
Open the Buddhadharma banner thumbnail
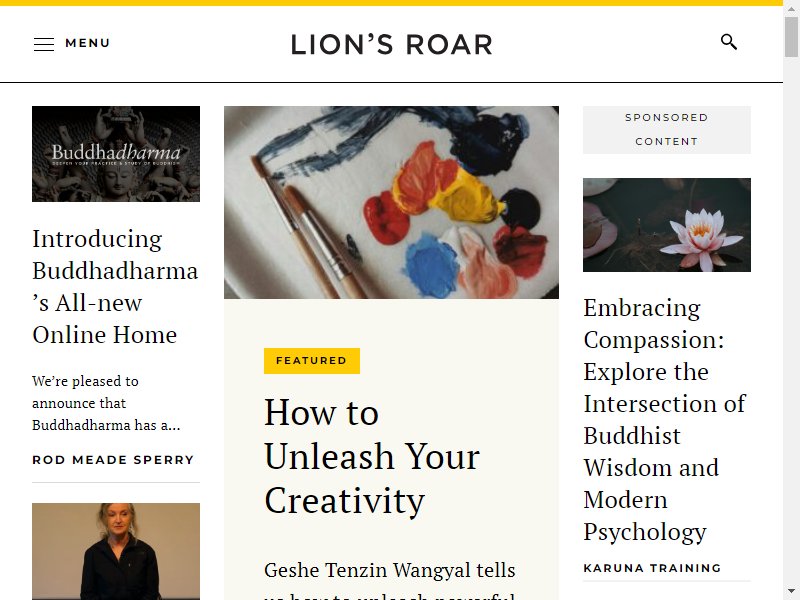click(116, 154)
